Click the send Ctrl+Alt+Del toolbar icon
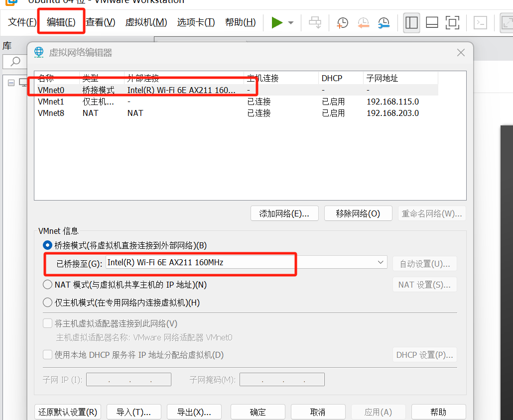The image size is (513, 420). 315,22
